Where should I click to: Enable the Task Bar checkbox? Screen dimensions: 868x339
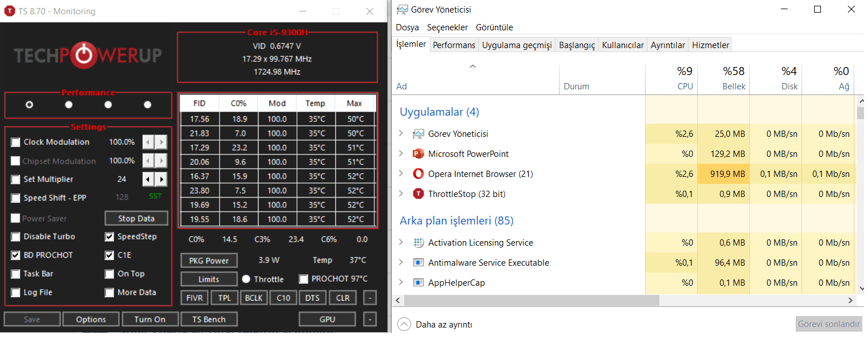click(15, 274)
